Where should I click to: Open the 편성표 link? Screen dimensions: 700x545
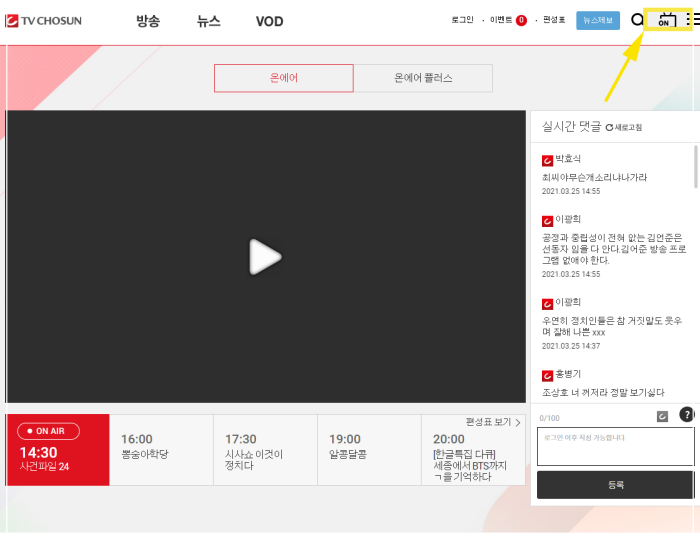554,20
